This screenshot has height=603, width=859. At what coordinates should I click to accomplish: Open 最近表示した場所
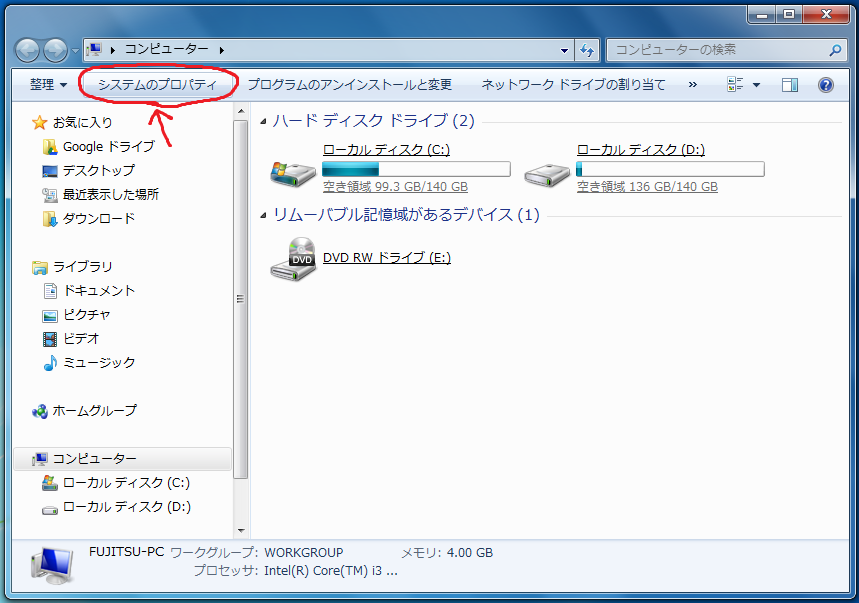111,194
